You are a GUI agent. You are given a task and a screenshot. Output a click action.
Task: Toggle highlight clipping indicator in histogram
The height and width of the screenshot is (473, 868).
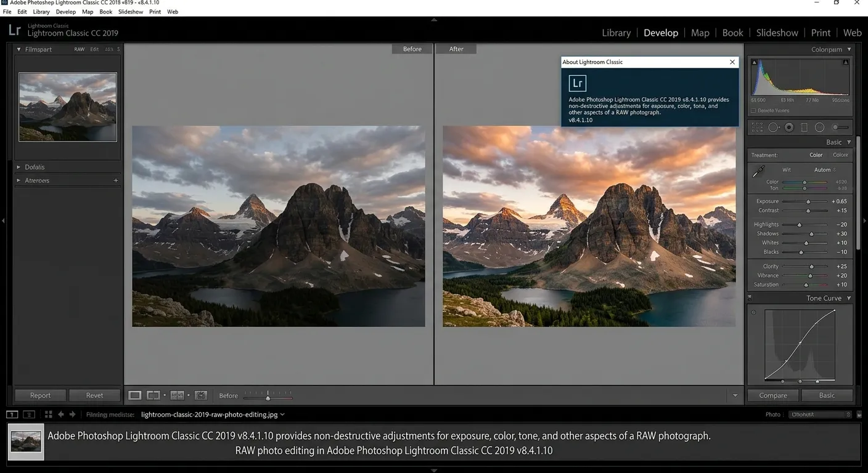pos(846,62)
